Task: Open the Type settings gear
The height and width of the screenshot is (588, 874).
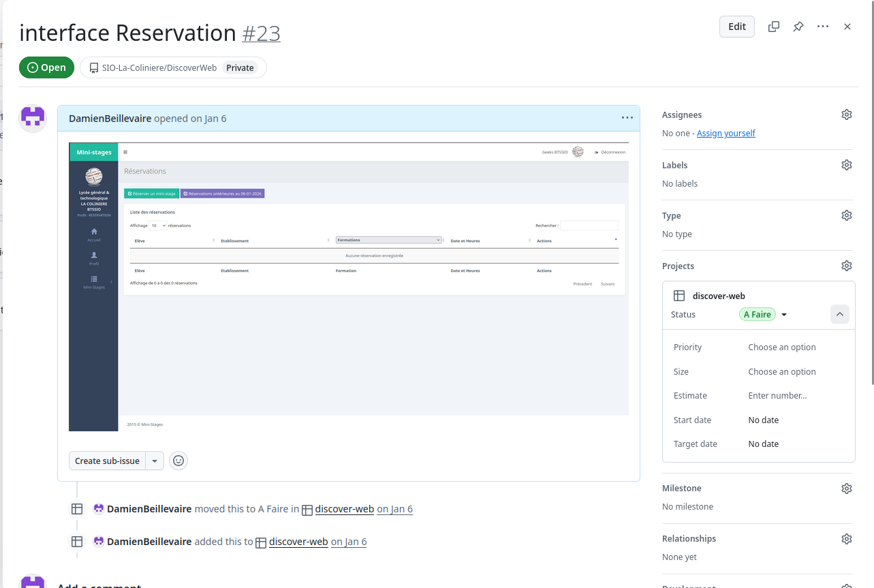Action: click(x=846, y=215)
